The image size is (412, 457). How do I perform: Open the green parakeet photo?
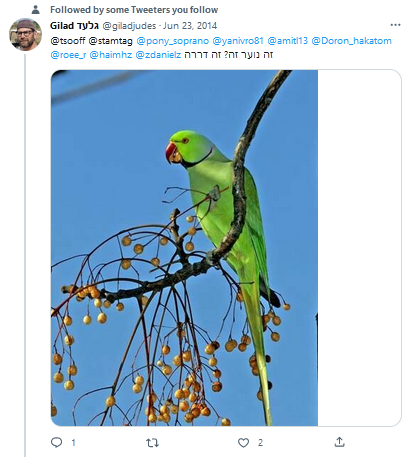tap(184, 248)
